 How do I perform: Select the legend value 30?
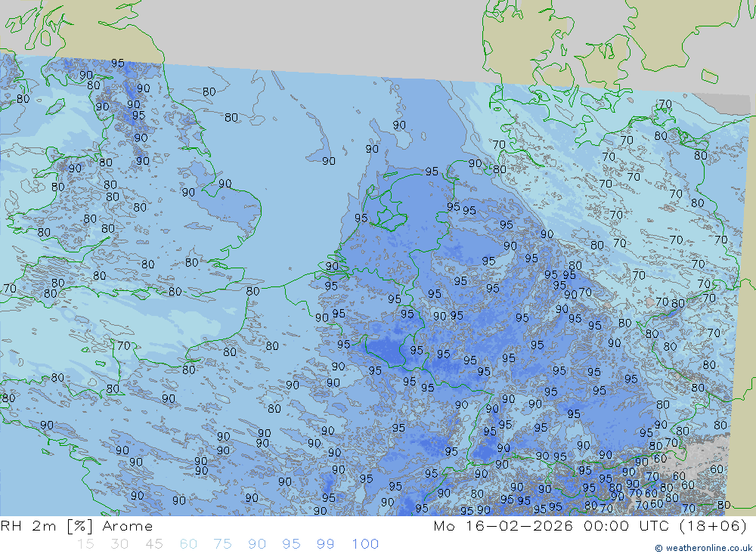click(119, 544)
